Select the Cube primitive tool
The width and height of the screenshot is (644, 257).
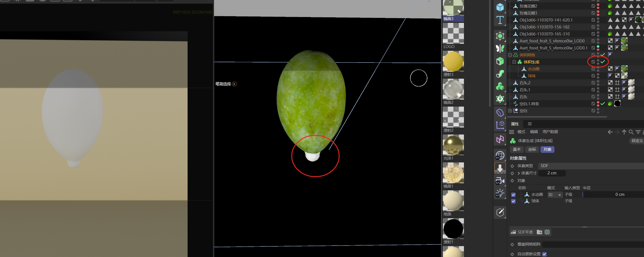[x=500, y=7]
